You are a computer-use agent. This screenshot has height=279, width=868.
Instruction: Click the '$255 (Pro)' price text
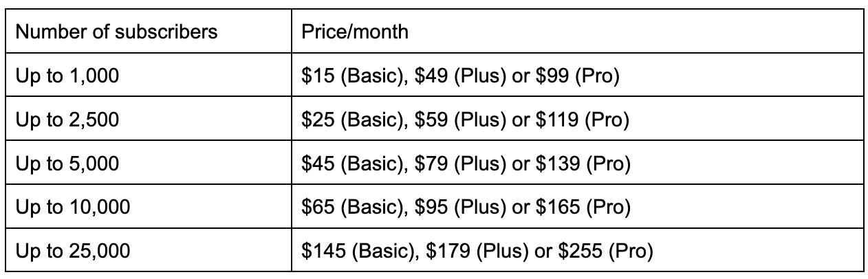605,251
